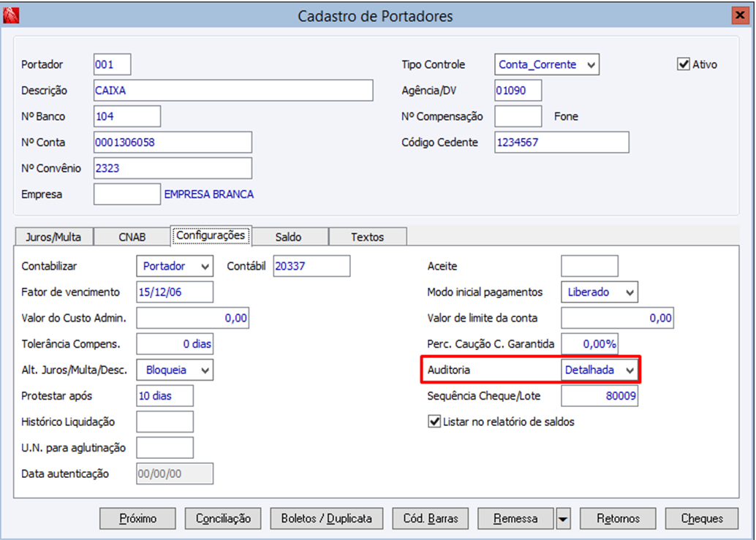Edit the Nº Banco field

tap(127, 116)
